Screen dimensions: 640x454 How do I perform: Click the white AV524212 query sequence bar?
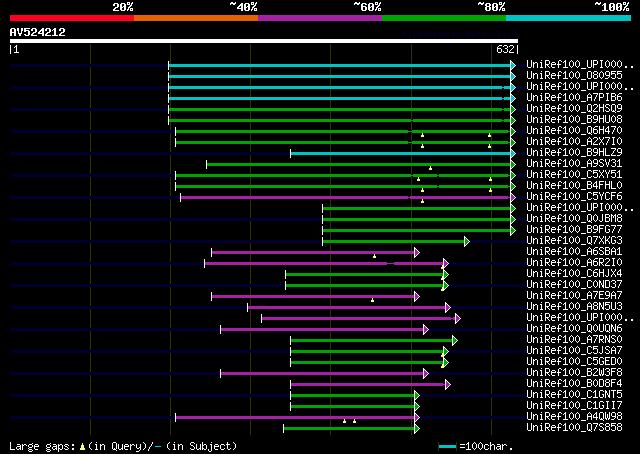tap(264, 41)
